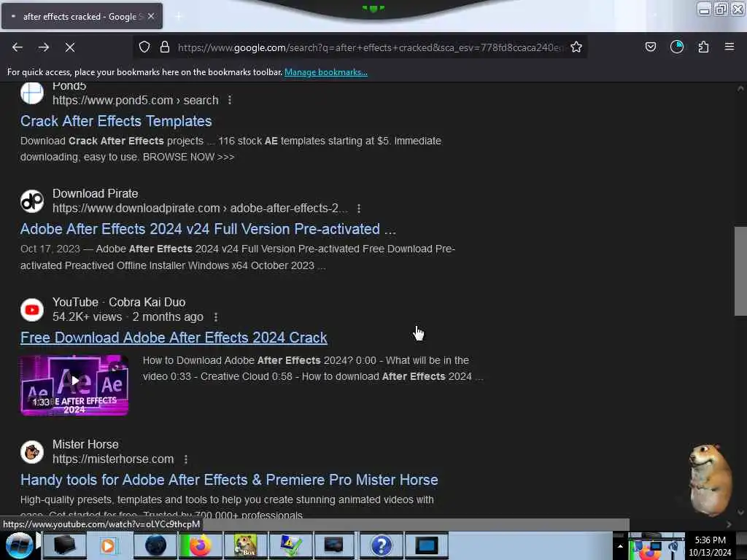Click the YouTube result favicon
Screen dimensions: 747x560
click(32, 309)
